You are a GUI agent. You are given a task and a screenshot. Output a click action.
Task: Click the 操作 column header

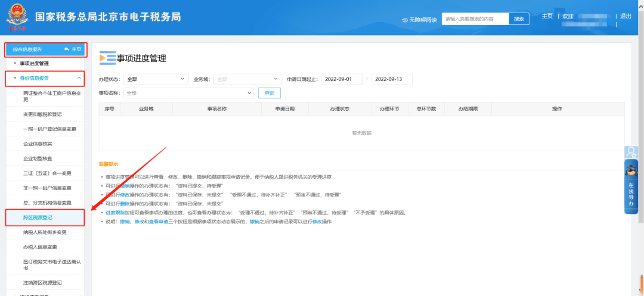(558, 108)
